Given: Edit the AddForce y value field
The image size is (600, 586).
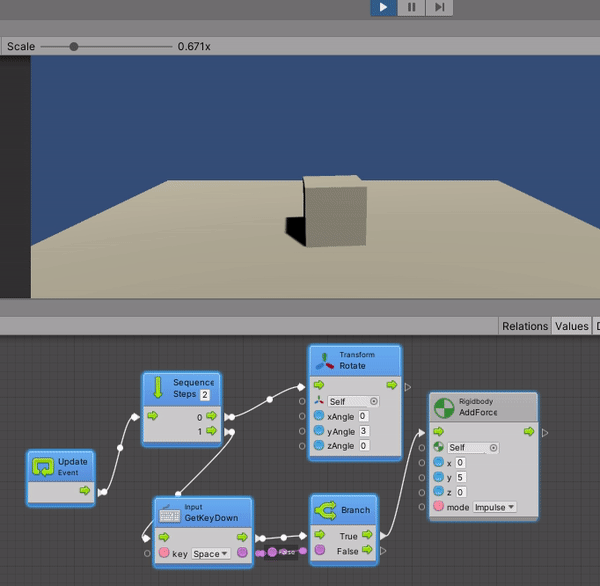Looking at the screenshot, I should click(x=461, y=477).
